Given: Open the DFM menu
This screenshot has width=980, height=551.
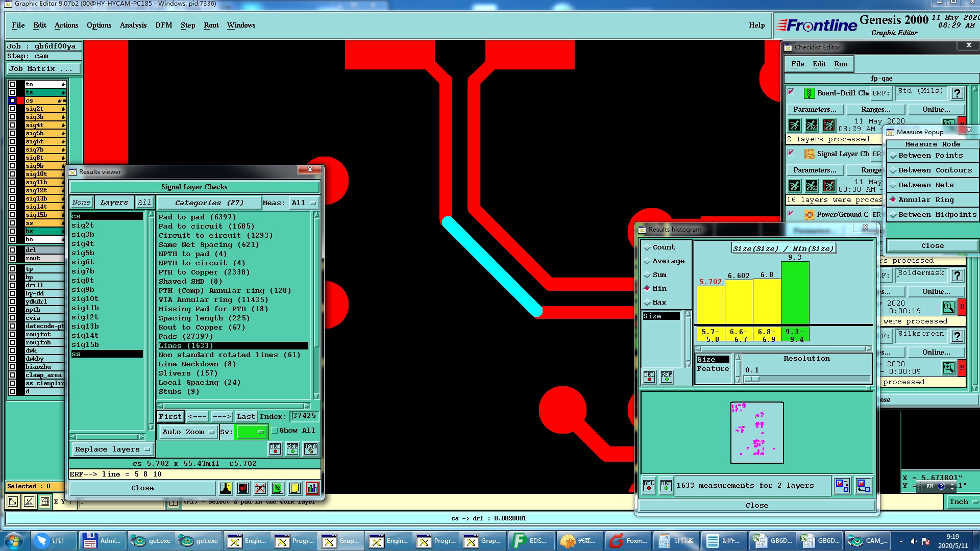Looking at the screenshot, I should 163,25.
